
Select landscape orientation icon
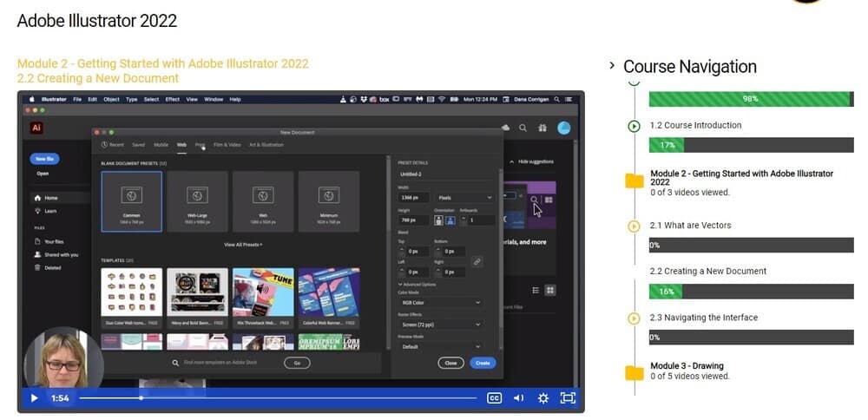point(450,220)
